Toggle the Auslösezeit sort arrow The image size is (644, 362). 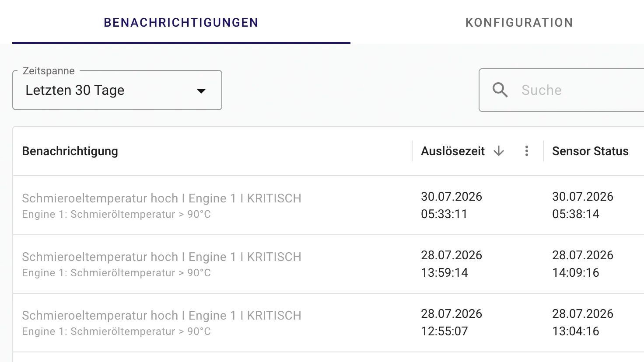pos(499,151)
